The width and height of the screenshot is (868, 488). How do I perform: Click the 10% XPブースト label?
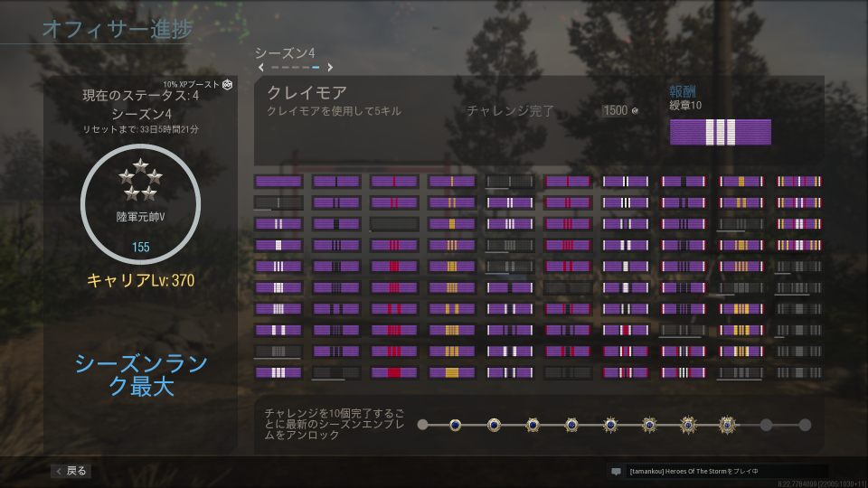[191, 85]
